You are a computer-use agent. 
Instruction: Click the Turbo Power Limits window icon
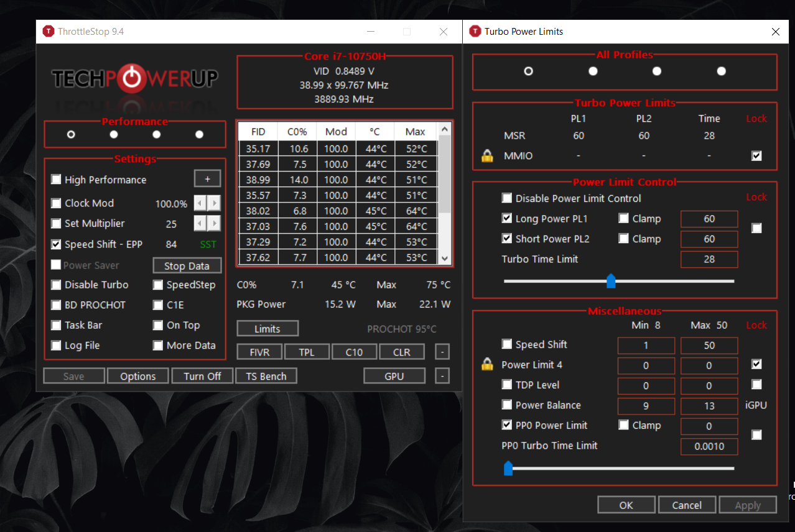coord(475,31)
